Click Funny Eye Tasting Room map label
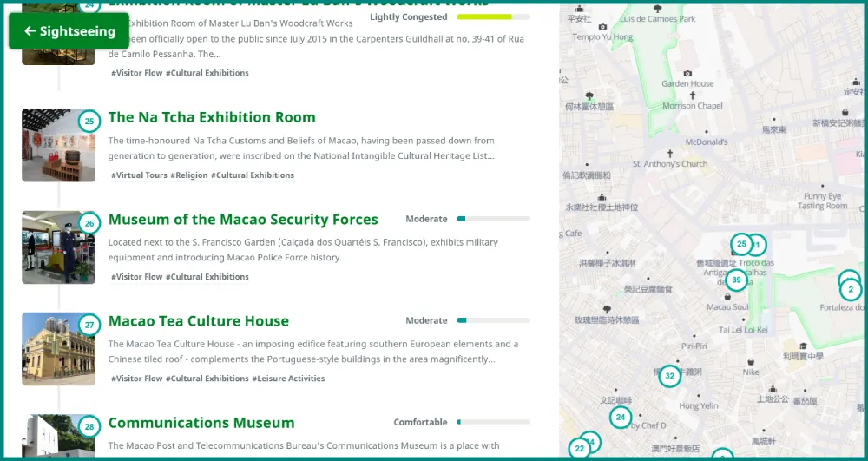 tap(822, 201)
